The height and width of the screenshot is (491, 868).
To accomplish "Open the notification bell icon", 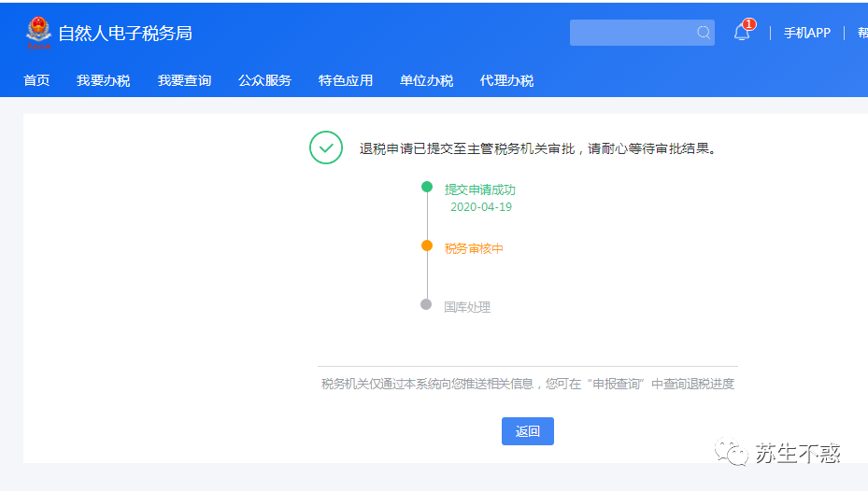I will tap(742, 33).
